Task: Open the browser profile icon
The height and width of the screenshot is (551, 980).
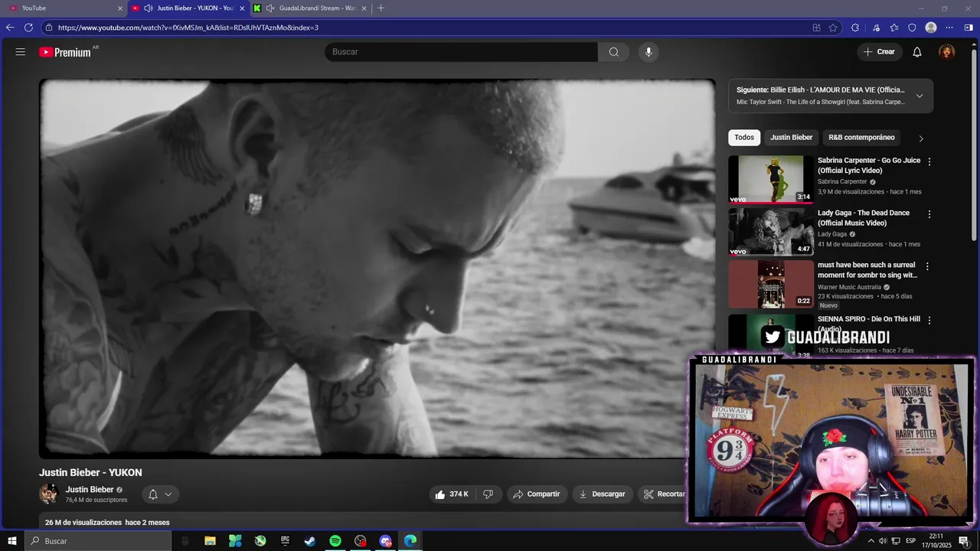Action: pos(931,28)
